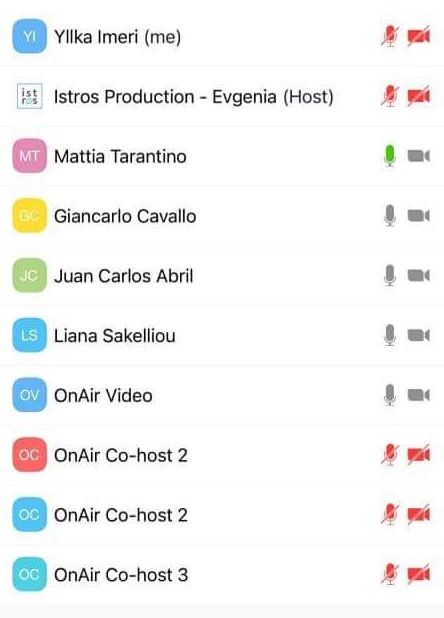
Task: Open the OnAir Video participant entry
Action: [x=222, y=395]
